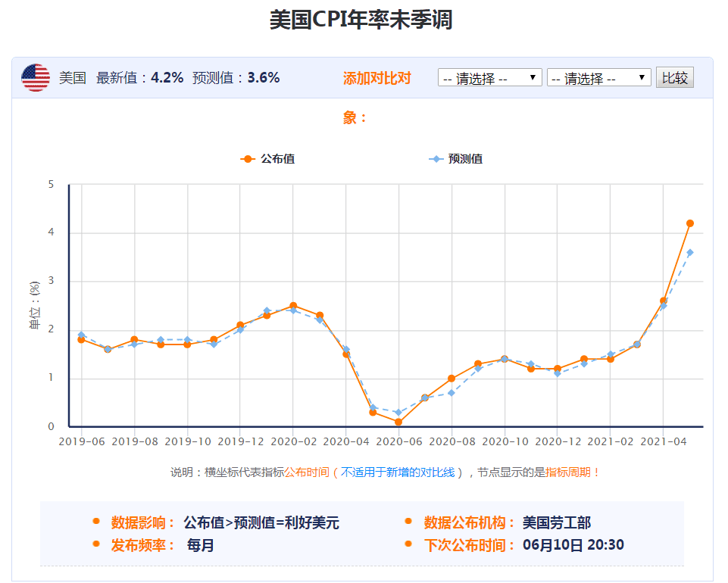
Task: Click the 比较 compare button
Action: point(675,77)
